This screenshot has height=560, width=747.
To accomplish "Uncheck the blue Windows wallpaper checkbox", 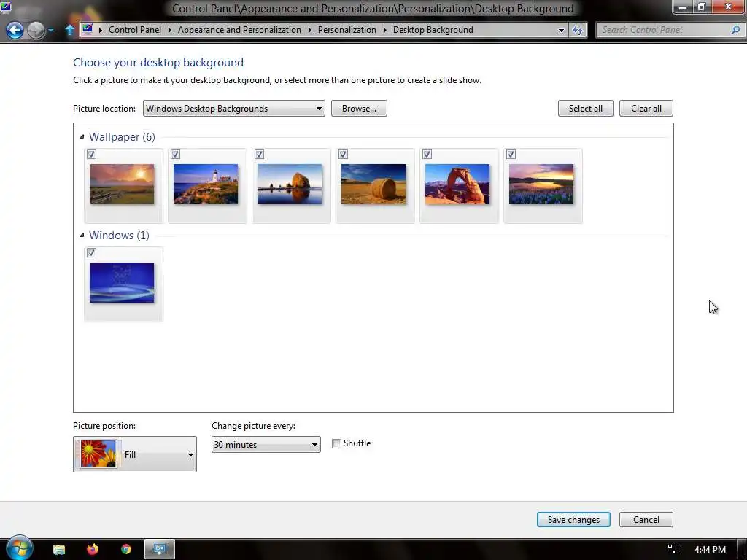I will click(x=91, y=253).
